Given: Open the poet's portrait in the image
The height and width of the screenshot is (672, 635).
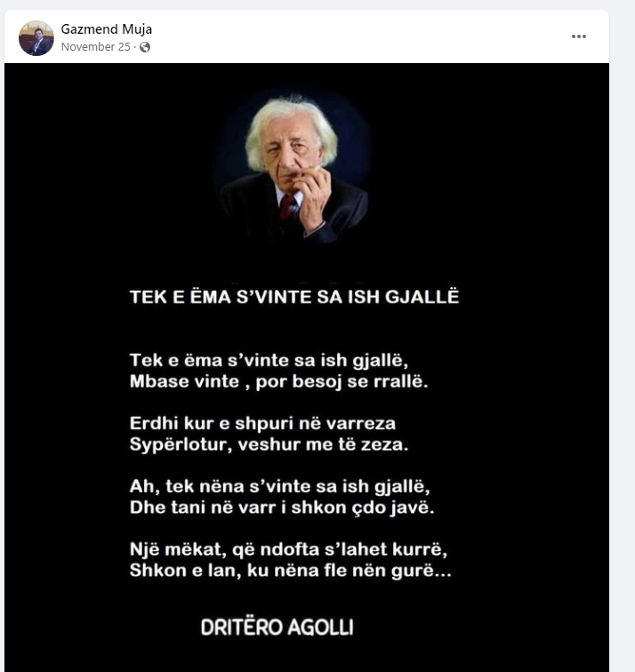Looking at the screenshot, I should point(293,168).
